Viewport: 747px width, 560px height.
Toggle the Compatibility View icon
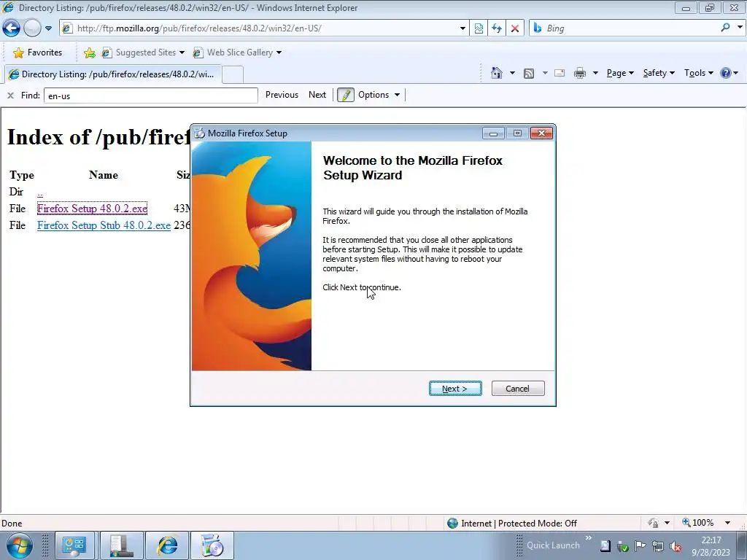[x=479, y=28]
